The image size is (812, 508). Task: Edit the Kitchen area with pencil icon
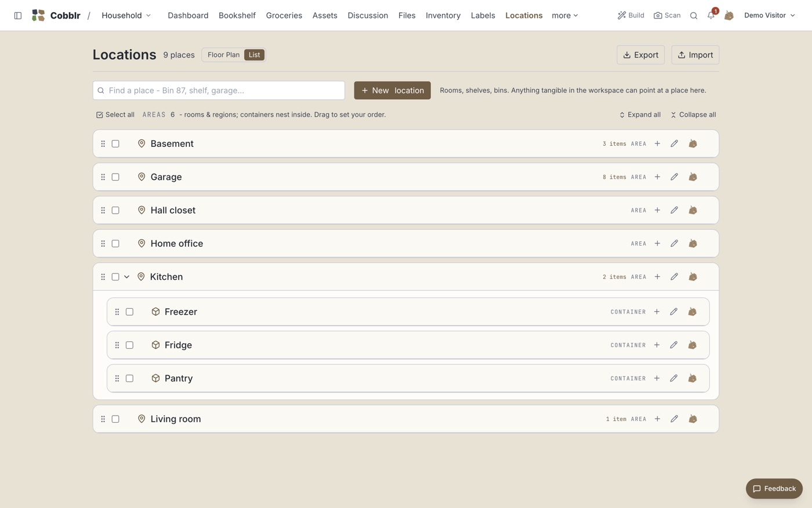pyautogui.click(x=674, y=277)
